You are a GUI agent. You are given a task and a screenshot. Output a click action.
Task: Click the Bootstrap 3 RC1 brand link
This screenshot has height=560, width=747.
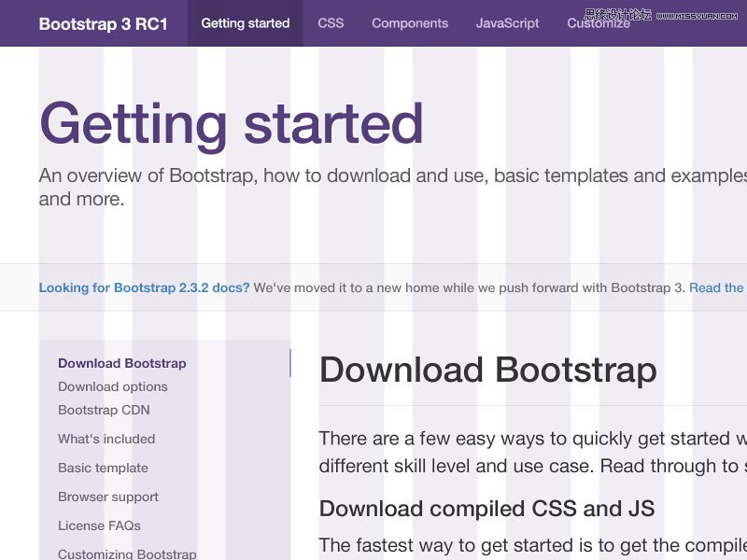pyautogui.click(x=103, y=23)
